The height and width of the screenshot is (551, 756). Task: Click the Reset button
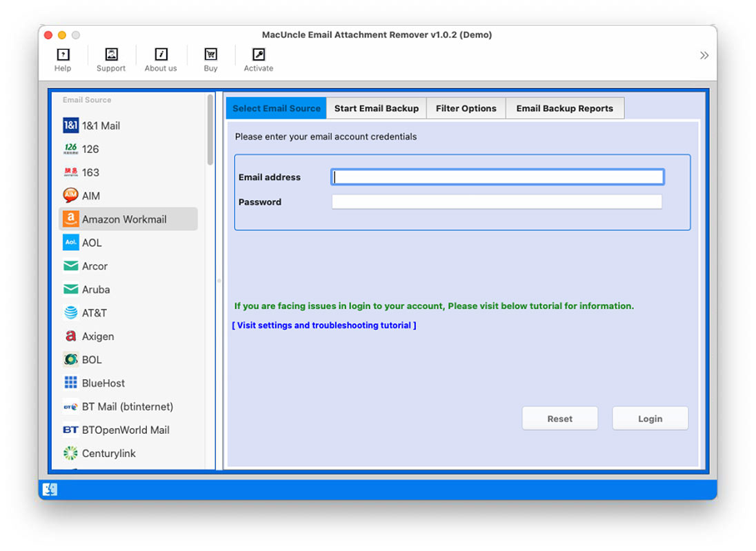pyautogui.click(x=559, y=419)
